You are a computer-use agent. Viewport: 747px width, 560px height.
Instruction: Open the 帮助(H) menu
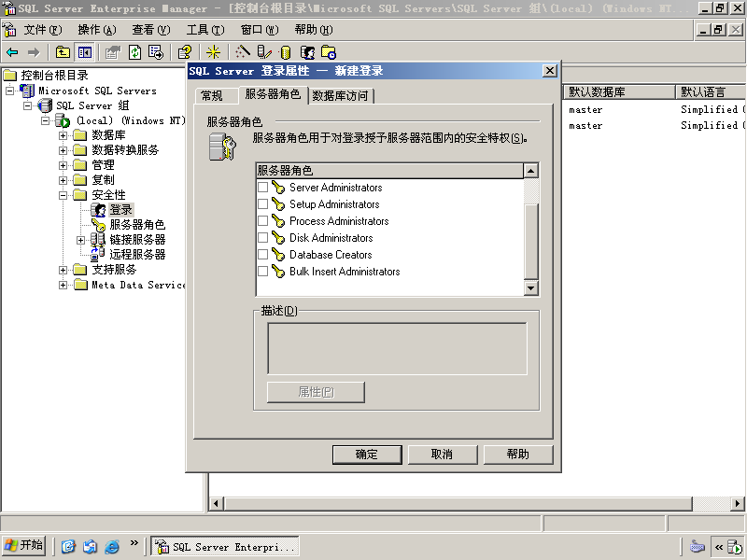click(314, 30)
